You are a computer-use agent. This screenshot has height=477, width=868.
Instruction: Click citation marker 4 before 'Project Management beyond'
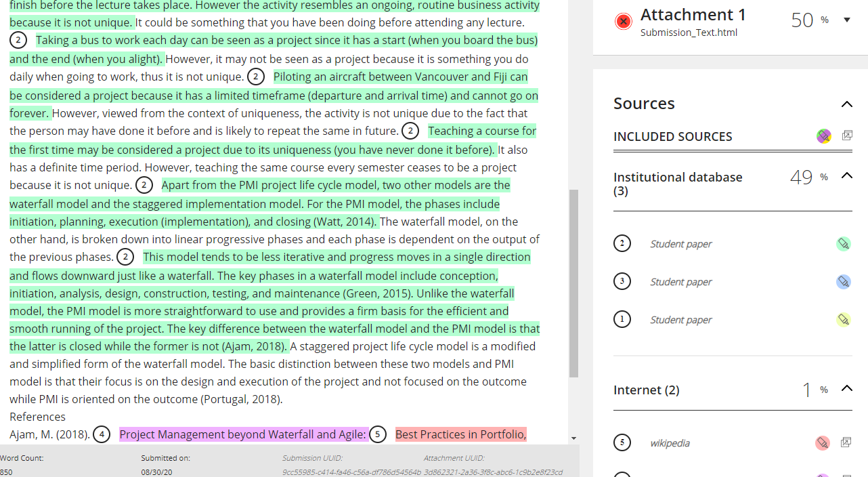[x=102, y=434]
